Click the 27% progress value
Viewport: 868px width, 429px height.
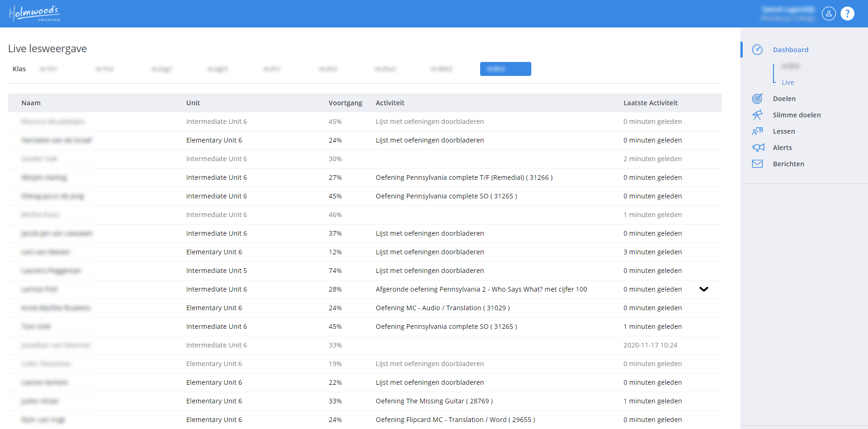(x=335, y=177)
